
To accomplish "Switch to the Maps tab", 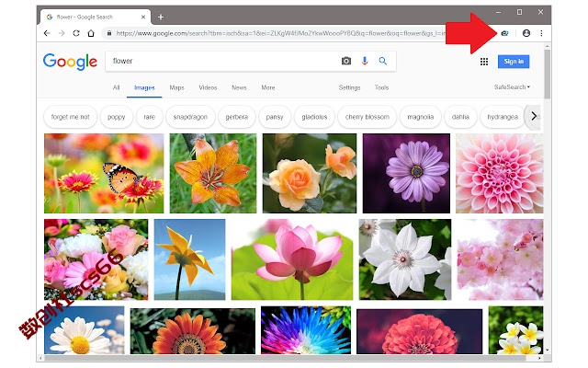I will click(x=176, y=87).
